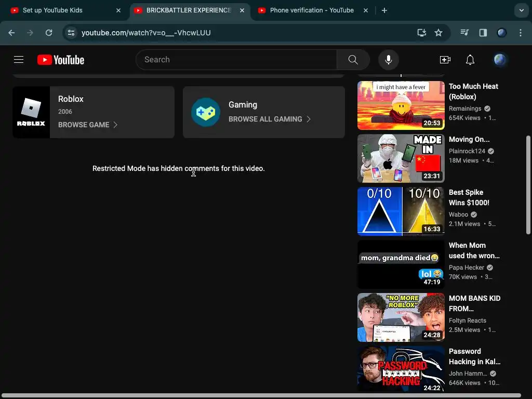Click the Gaming controller icon
Viewport: 532px width, 399px height.
tap(206, 112)
